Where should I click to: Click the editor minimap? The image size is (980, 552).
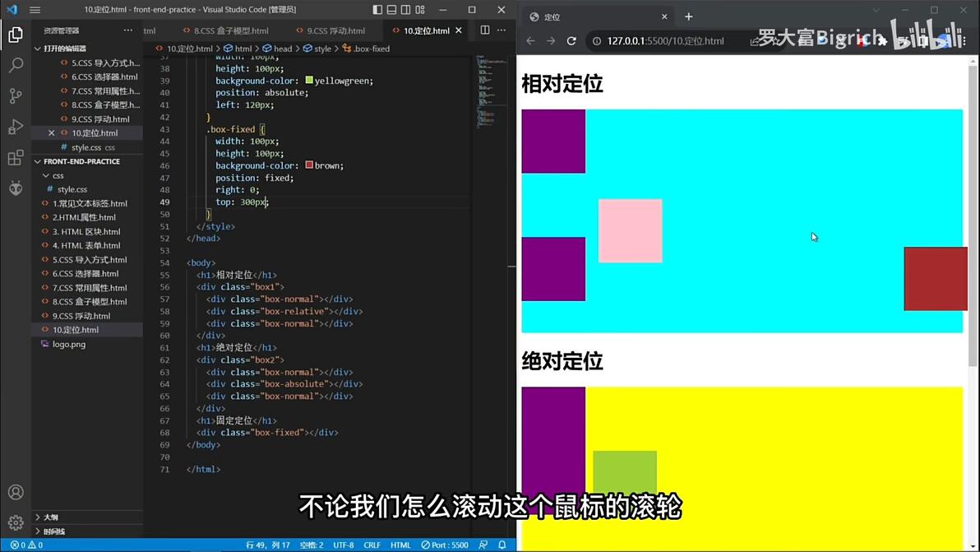coord(491,92)
